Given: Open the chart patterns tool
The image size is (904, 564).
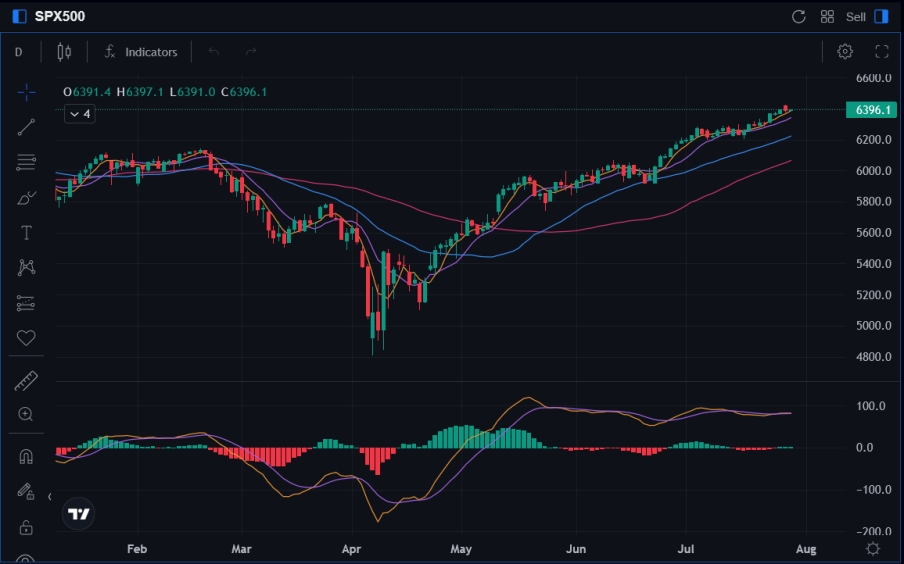Looking at the screenshot, I should coord(26,268).
